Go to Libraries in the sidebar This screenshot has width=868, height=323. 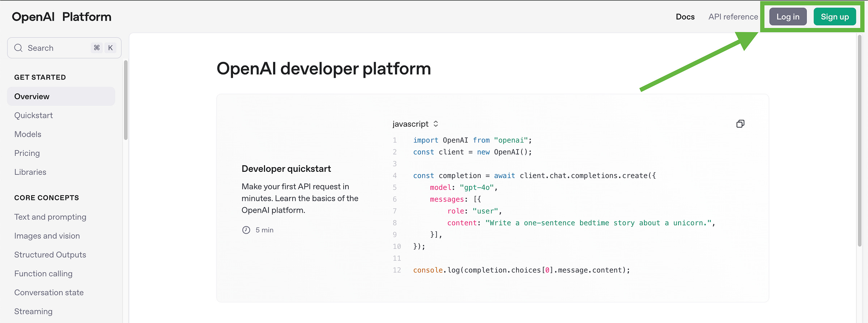tap(30, 172)
